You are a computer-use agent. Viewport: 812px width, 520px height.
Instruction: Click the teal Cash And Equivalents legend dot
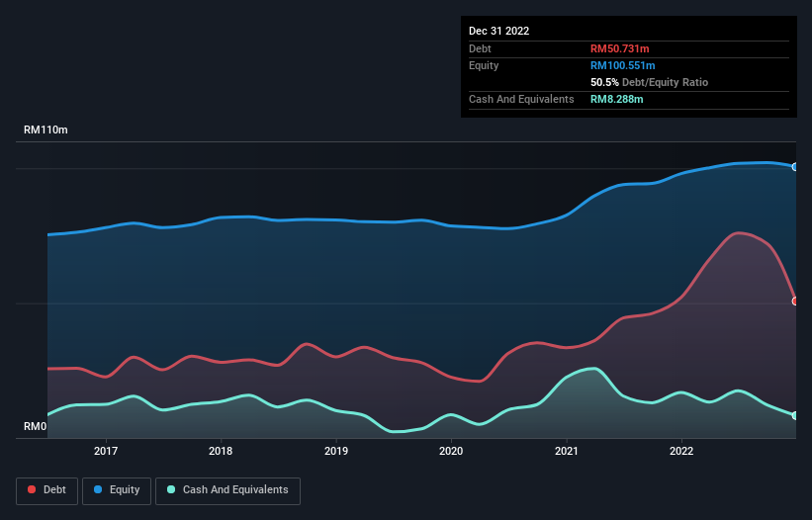coord(171,489)
